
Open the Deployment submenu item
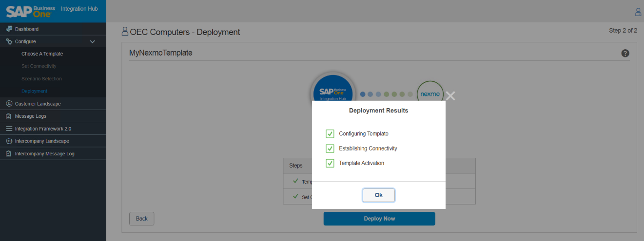click(x=34, y=91)
